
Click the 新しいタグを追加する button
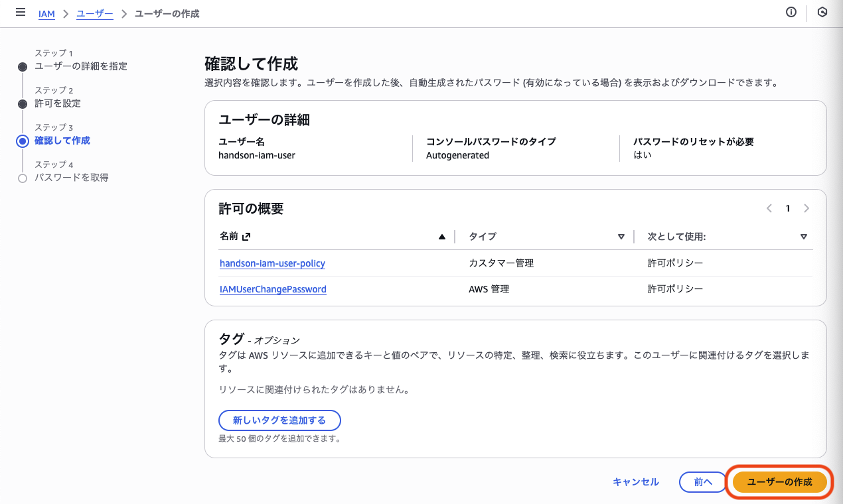pyautogui.click(x=279, y=420)
